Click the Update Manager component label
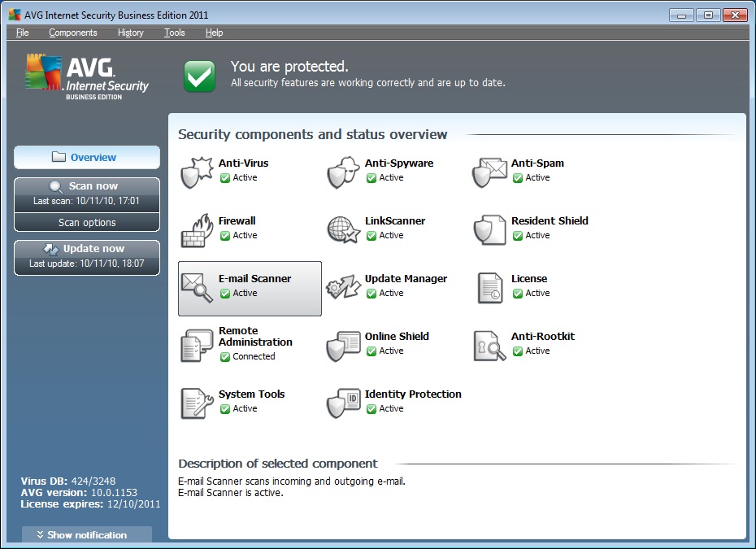Image resolution: width=756 pixels, height=549 pixels. click(x=406, y=278)
